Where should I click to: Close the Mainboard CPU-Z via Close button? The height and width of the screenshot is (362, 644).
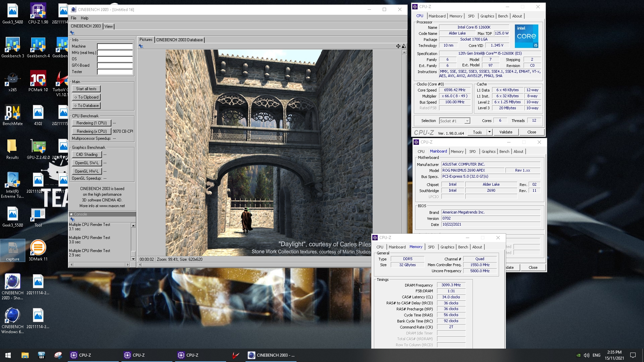coord(533,267)
